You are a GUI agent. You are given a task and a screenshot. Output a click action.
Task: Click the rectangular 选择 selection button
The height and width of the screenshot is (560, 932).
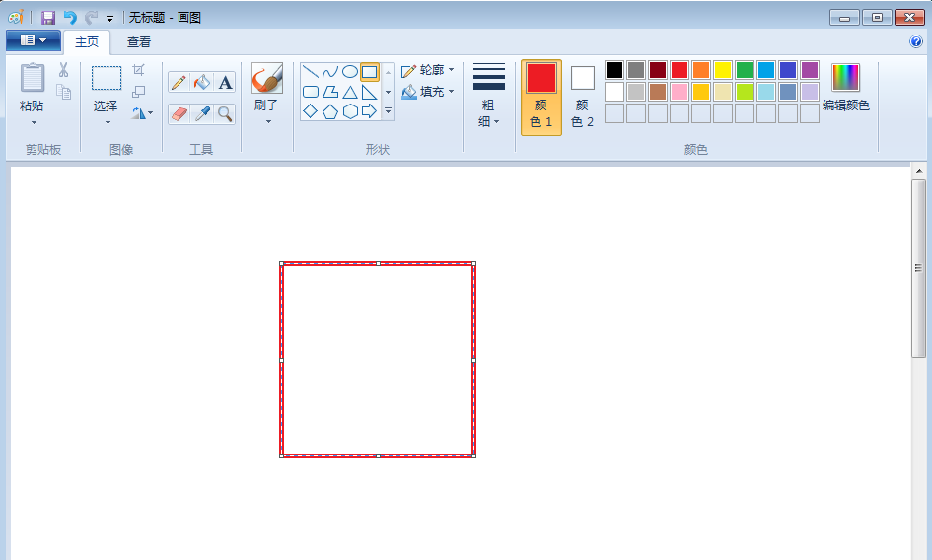(107, 79)
